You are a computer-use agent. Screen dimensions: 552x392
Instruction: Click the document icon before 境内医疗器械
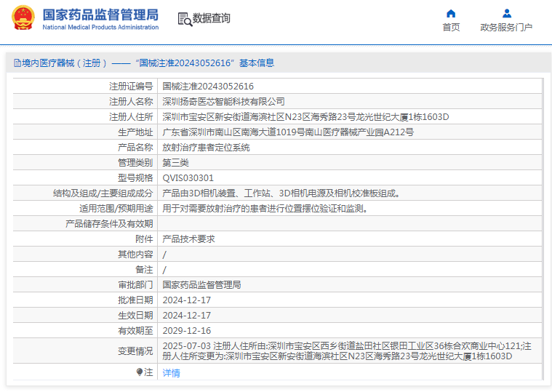pyautogui.click(x=17, y=63)
